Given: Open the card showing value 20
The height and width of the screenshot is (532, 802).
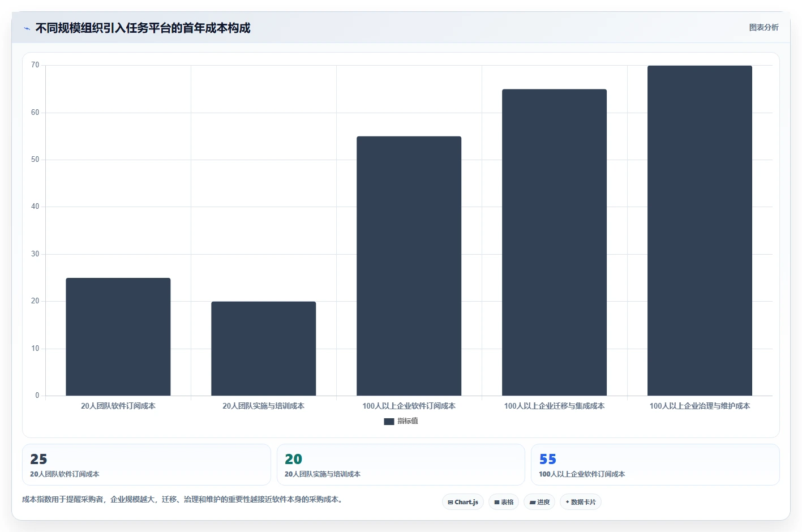Looking at the screenshot, I should tap(401, 465).
